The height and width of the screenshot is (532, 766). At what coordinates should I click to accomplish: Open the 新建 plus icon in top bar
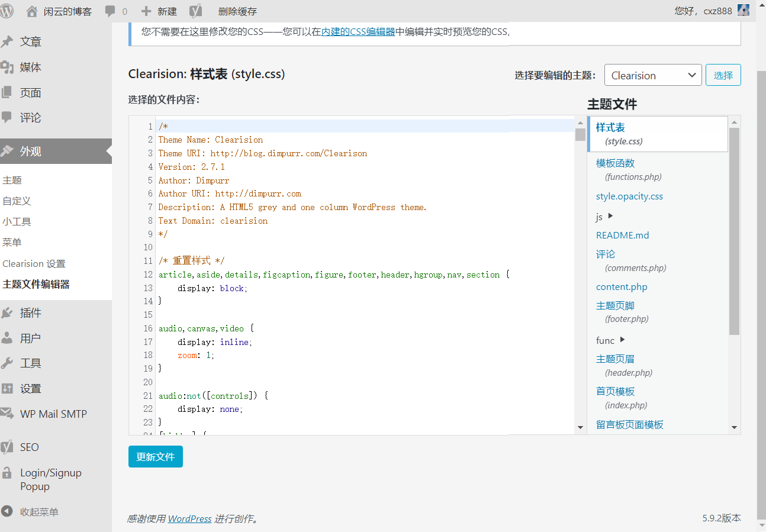(147, 10)
